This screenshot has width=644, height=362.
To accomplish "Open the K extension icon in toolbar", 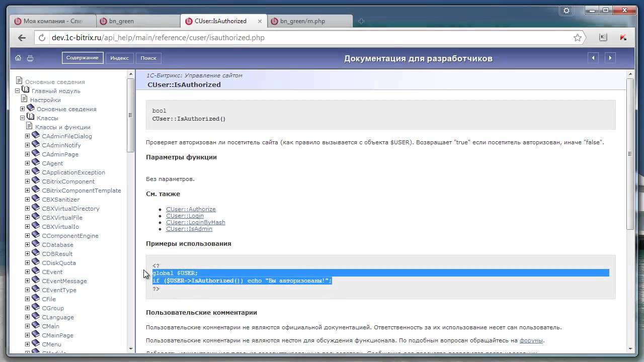I will point(603,37).
